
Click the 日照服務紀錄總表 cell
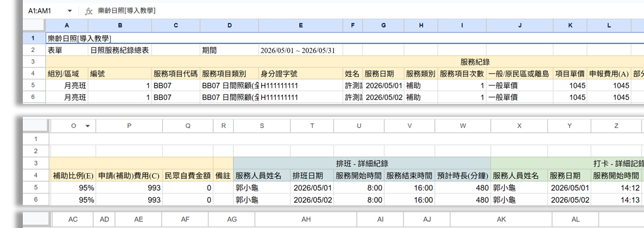click(x=120, y=50)
